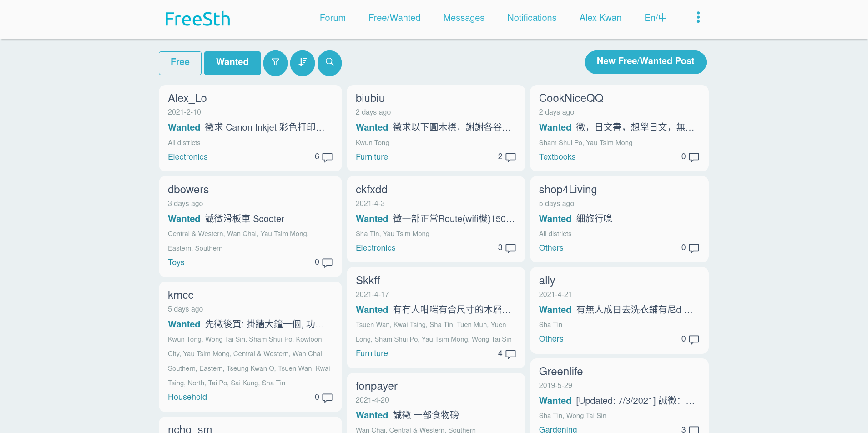Toggle the Free posts filter
The image size is (868, 433).
point(180,63)
